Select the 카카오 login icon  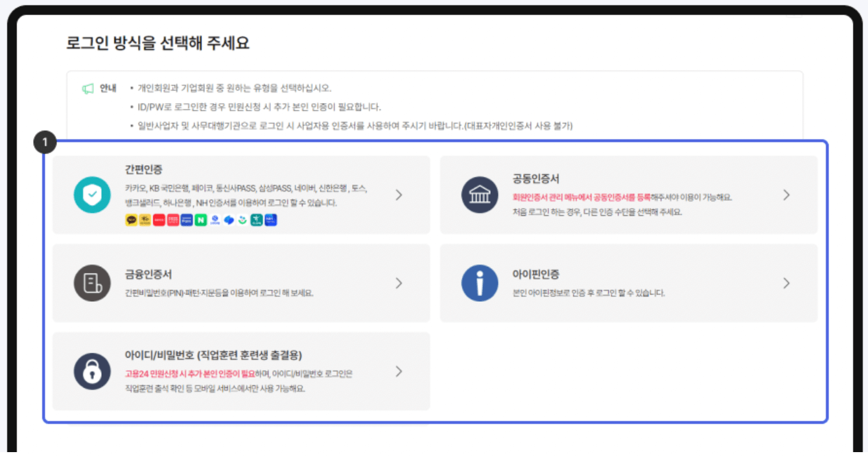tap(132, 220)
